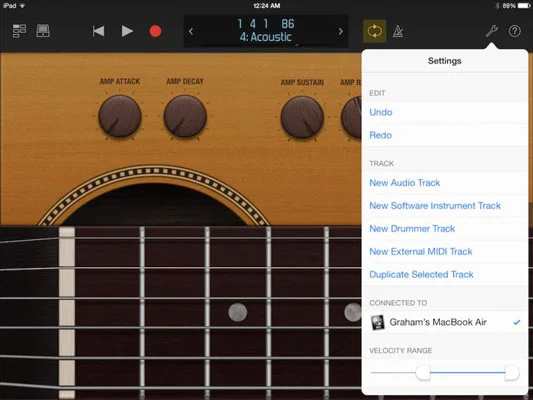Viewport: 533px width, 400px height.
Task: Start playback with the play button
Action: (x=127, y=31)
